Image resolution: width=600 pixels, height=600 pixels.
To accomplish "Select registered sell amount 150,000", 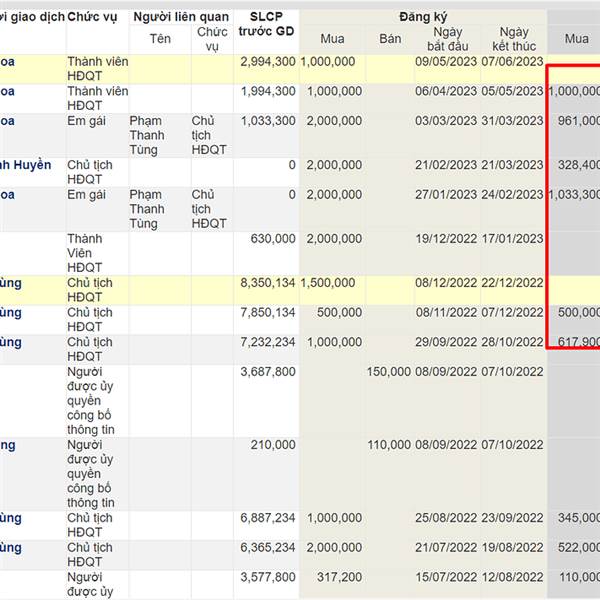I will point(389,372).
